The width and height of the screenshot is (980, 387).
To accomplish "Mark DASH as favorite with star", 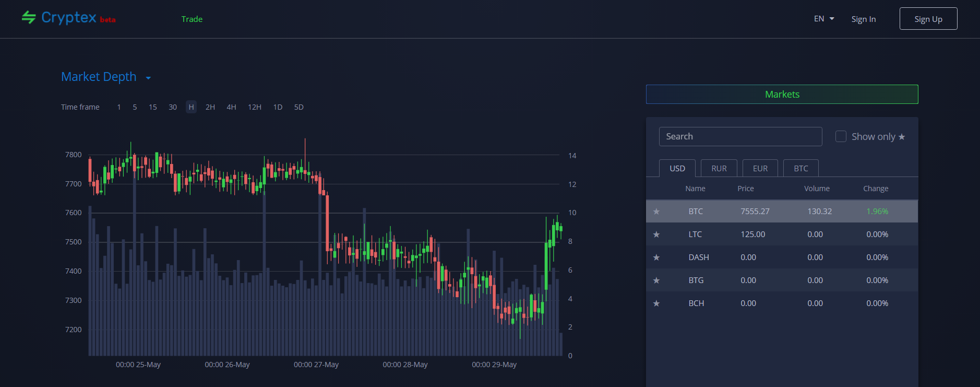I will pos(656,257).
